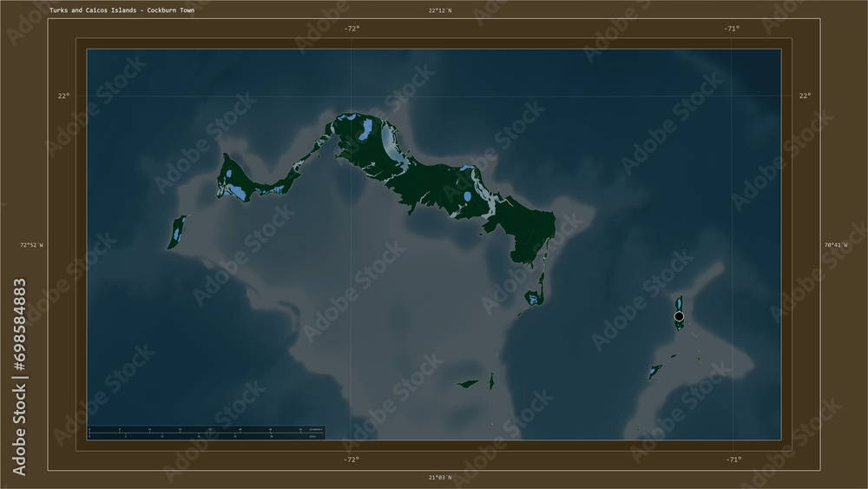
Task: Click the right 22° latitude label
Action: coord(805,96)
